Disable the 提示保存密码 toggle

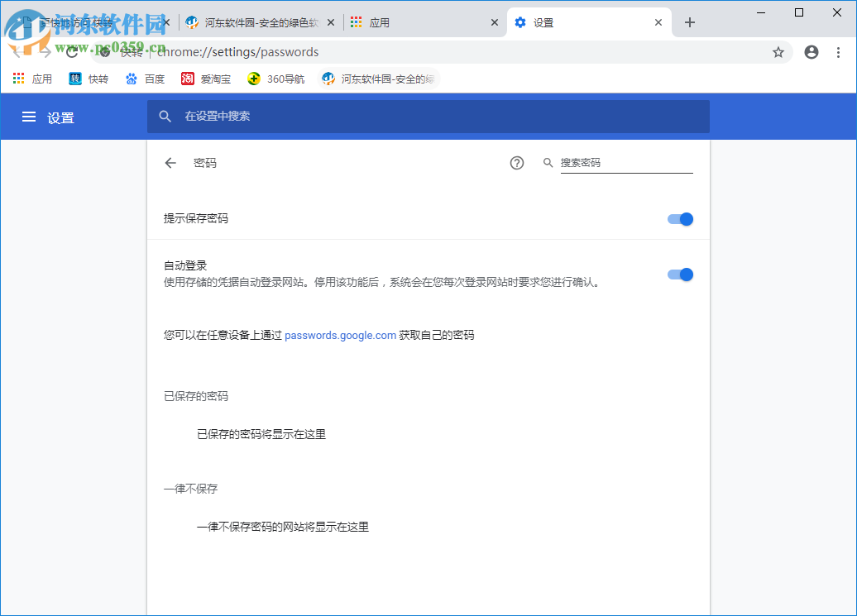click(x=680, y=218)
